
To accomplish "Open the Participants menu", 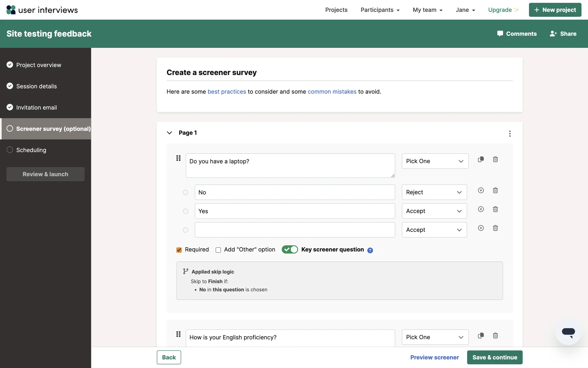I will click(380, 10).
